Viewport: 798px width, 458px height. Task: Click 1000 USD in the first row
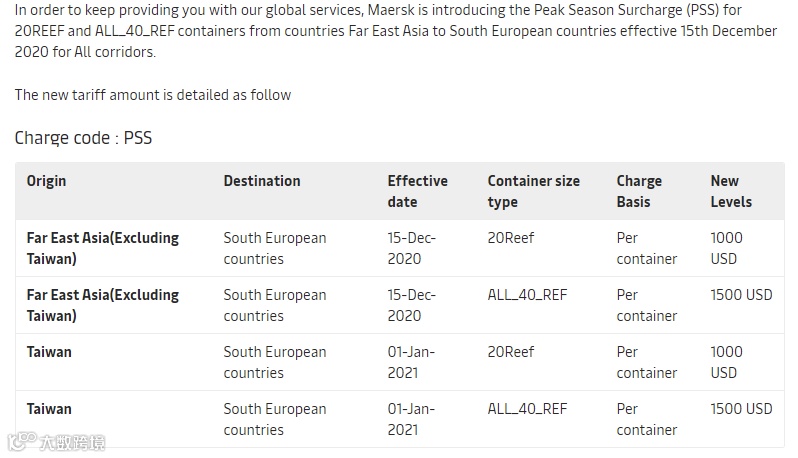click(x=726, y=248)
